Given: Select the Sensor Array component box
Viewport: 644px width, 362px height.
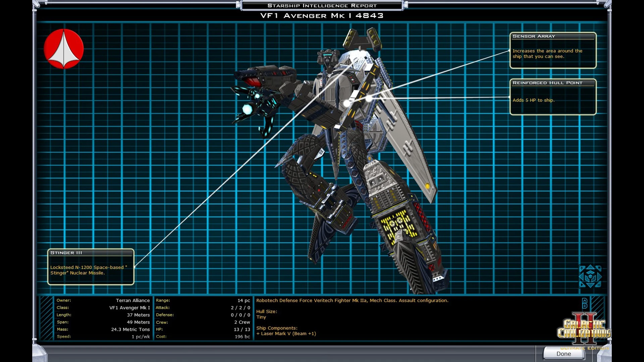Looking at the screenshot, I should (x=553, y=50).
